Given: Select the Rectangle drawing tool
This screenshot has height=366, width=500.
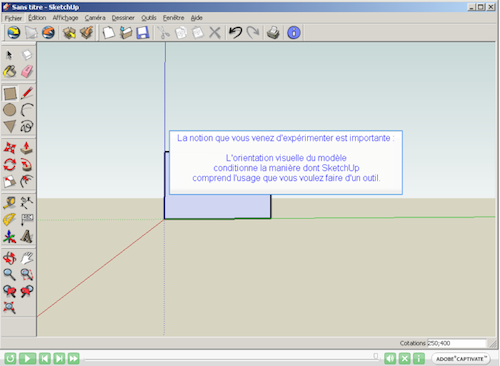Looking at the screenshot, I should tap(10, 93).
